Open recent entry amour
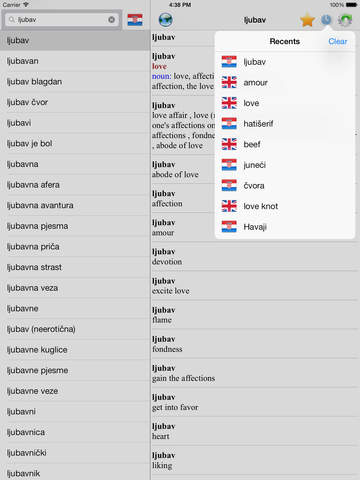Viewport: 360px width, 480px height. [285, 82]
